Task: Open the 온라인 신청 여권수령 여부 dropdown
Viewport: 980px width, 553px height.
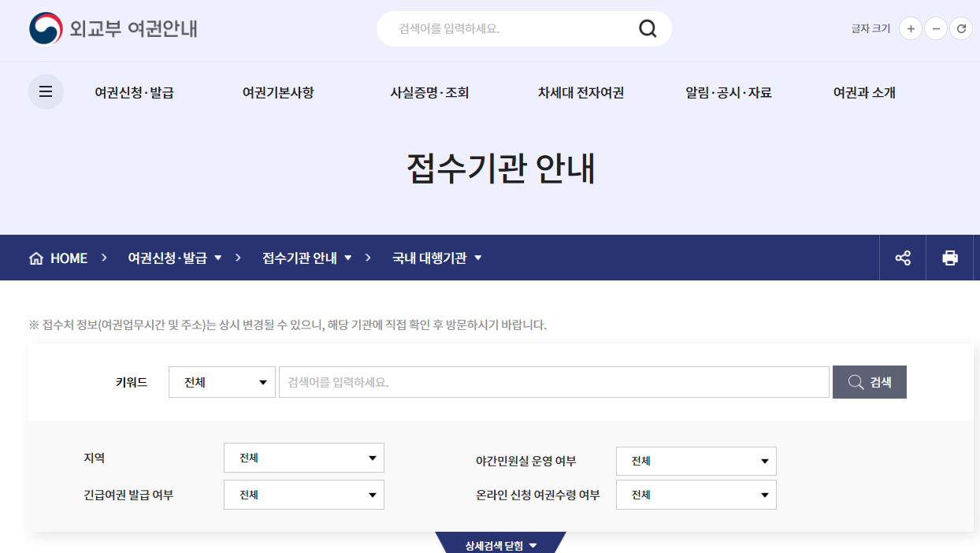Action: (x=696, y=495)
